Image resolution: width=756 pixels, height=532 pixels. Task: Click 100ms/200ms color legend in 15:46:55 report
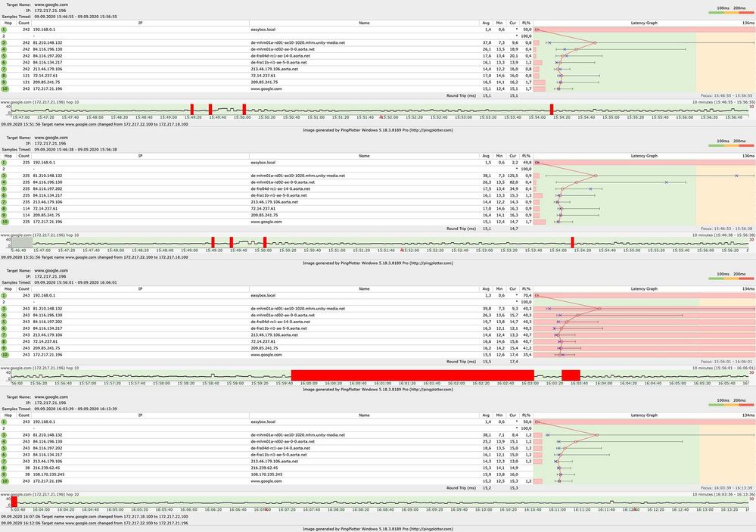[x=730, y=10]
